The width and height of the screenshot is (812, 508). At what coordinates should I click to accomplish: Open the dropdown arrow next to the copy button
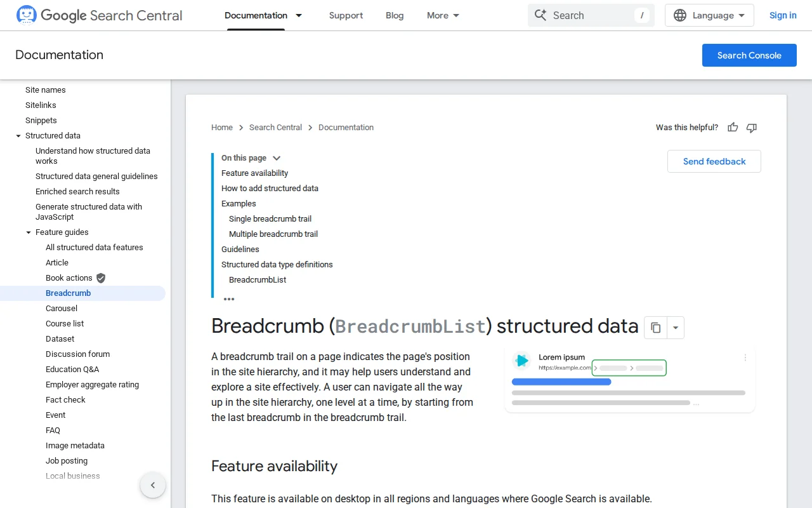676,327
